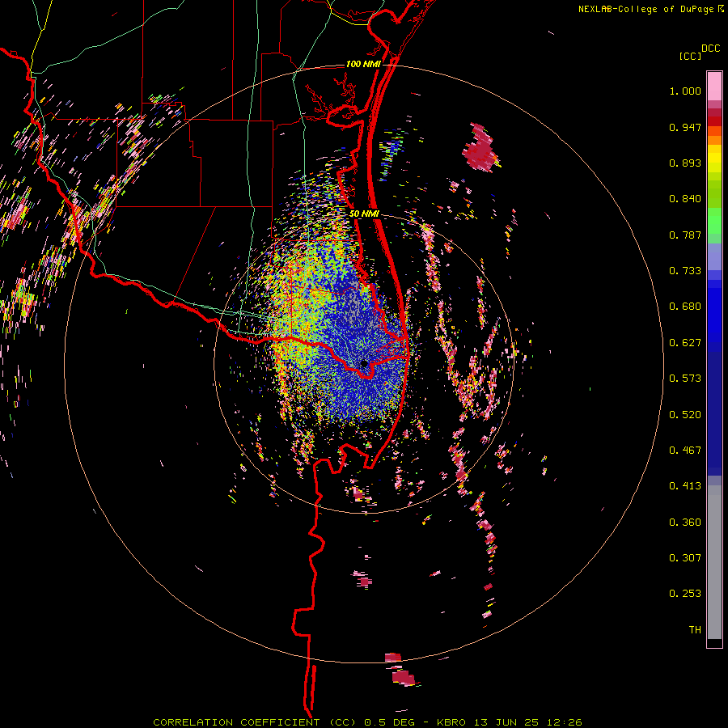Click the black KBRO radar site dot
728x728 pixels.
click(x=365, y=364)
